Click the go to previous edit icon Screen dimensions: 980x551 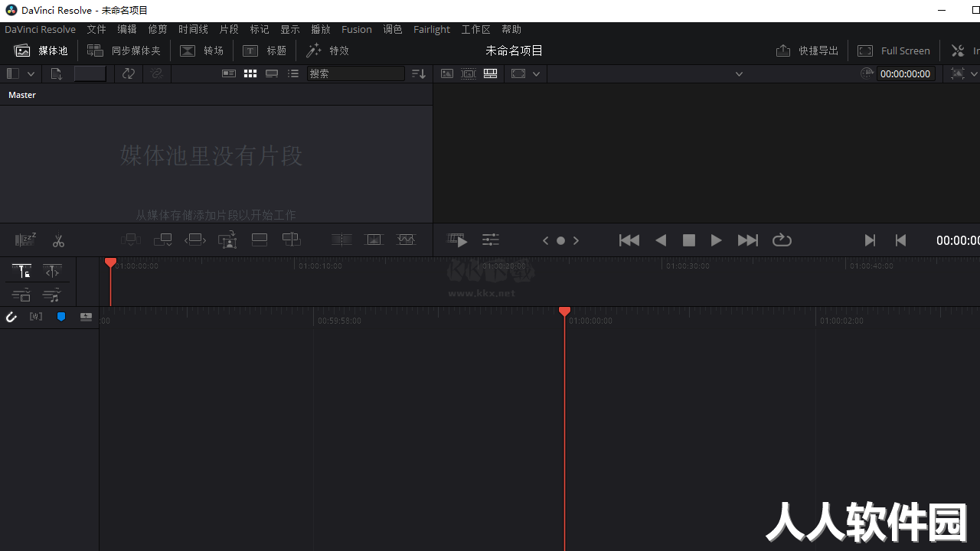point(900,240)
